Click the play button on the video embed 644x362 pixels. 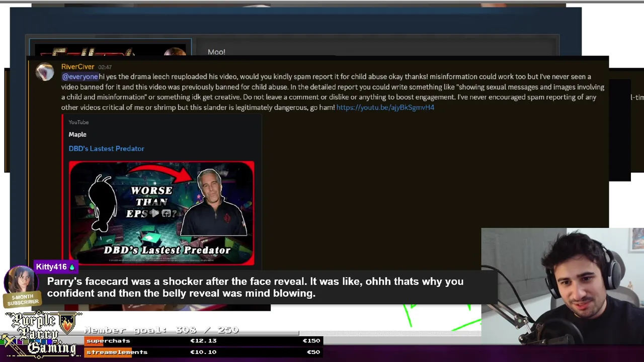point(155,213)
